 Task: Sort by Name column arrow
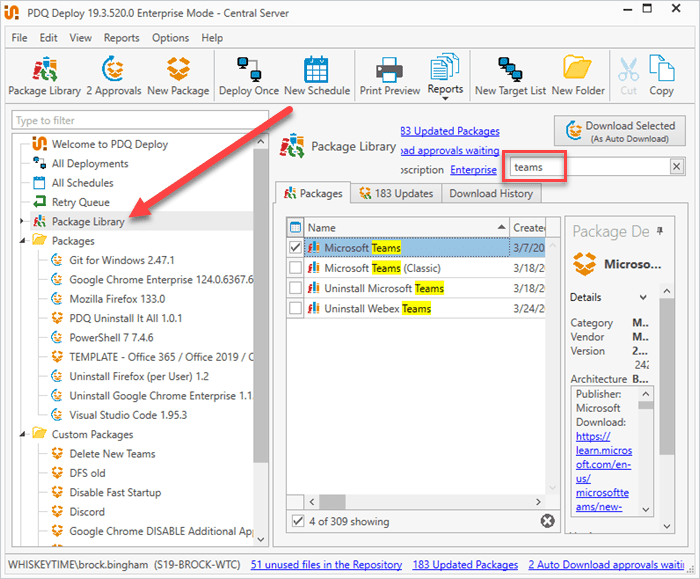point(501,227)
